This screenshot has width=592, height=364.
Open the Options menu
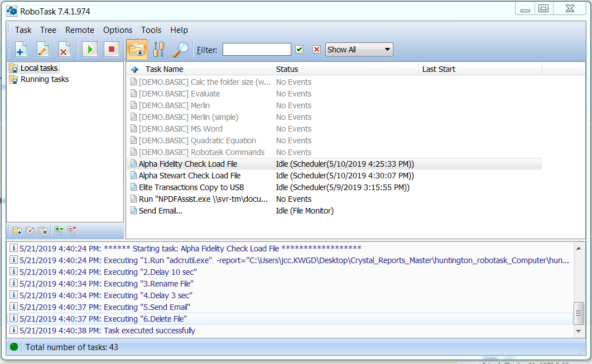[x=118, y=30]
